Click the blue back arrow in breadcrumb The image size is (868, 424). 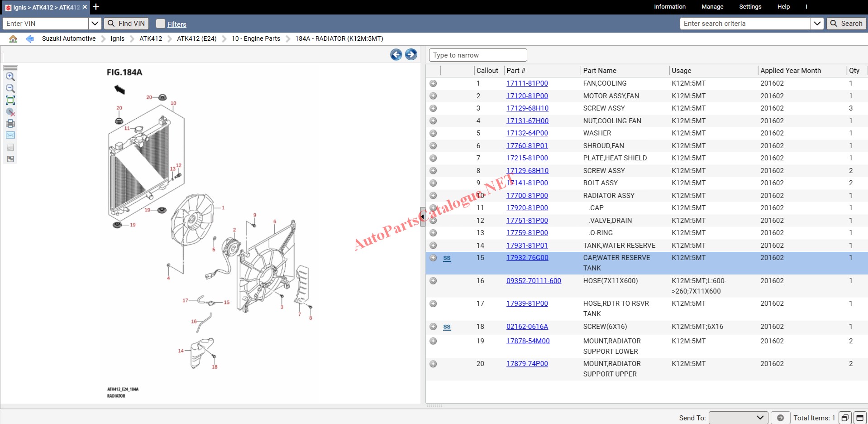coord(30,39)
